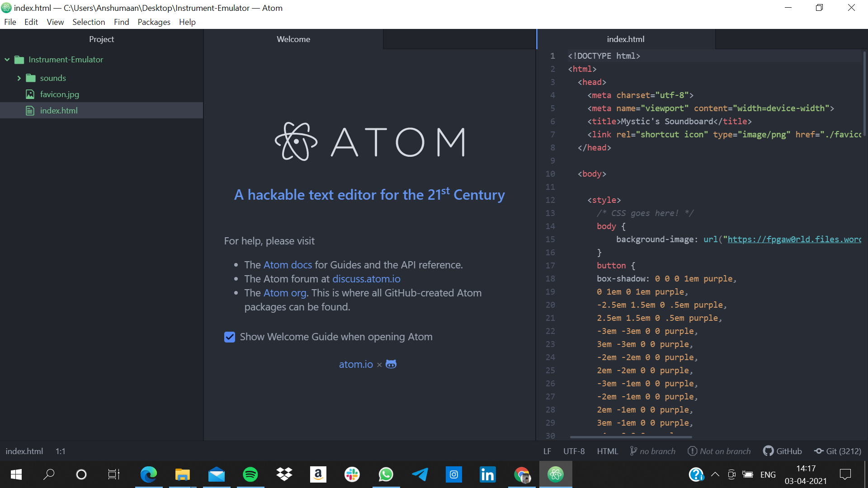Collapse the Instrument-Emulator project folder
Viewport: 868px width, 488px height.
tap(7, 60)
